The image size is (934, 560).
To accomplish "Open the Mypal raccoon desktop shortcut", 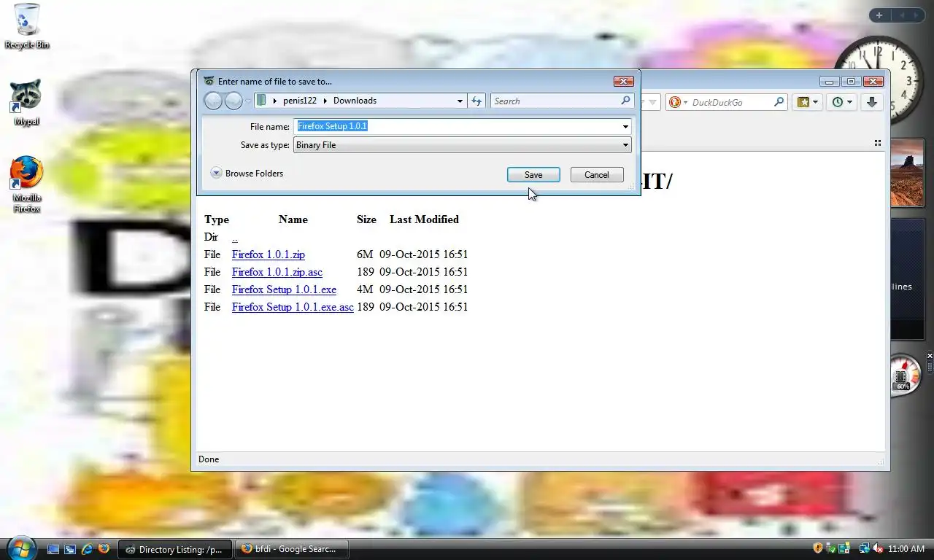I will click(26, 103).
